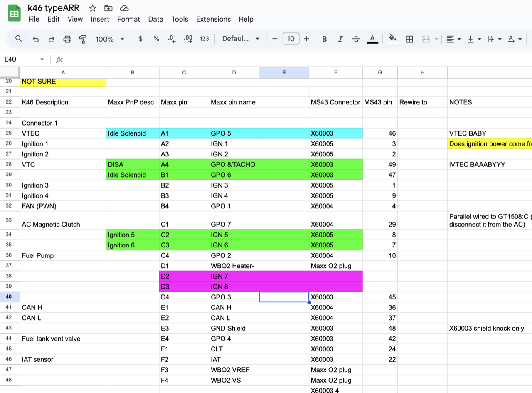Toggle italic formatting
This screenshot has height=393, width=532.
tap(340, 39)
